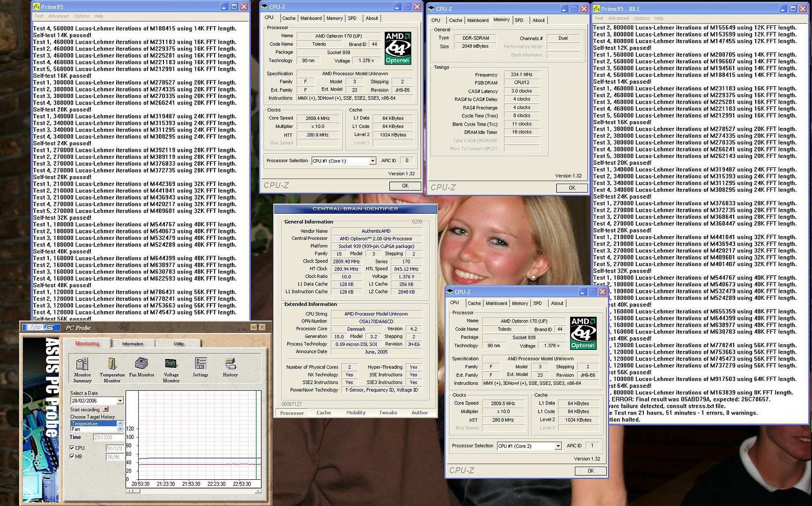812x506 pixels.
Task: Open Processor Selection dropdown showing Core 1
Action: 372,161
